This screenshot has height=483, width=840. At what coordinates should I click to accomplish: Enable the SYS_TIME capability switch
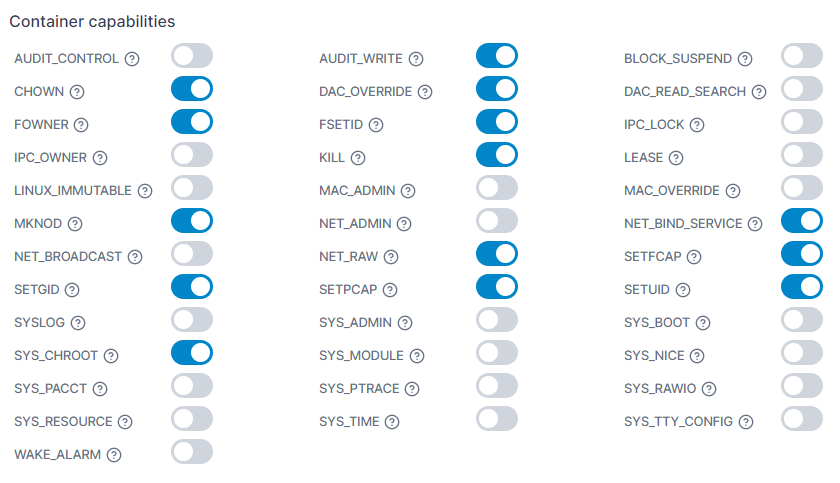496,419
